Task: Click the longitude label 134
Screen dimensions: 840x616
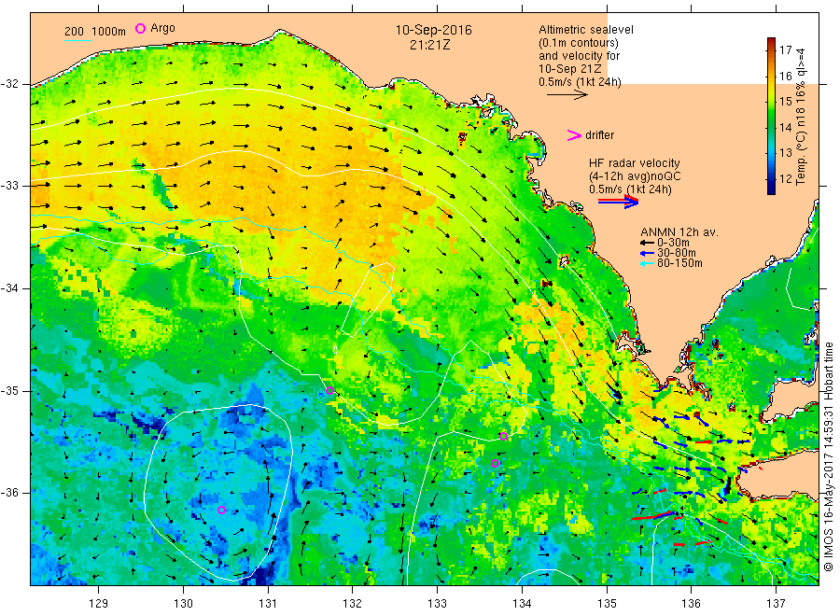Action: pyautogui.click(x=522, y=604)
